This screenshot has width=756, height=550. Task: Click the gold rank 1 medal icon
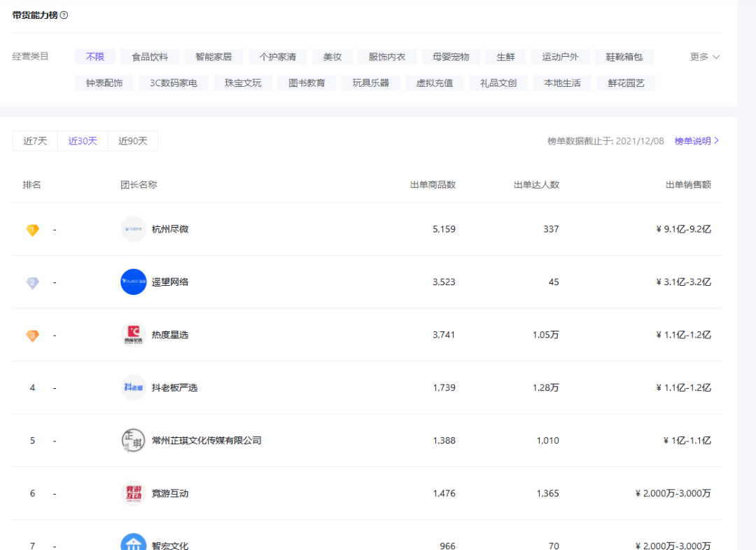pos(32,230)
